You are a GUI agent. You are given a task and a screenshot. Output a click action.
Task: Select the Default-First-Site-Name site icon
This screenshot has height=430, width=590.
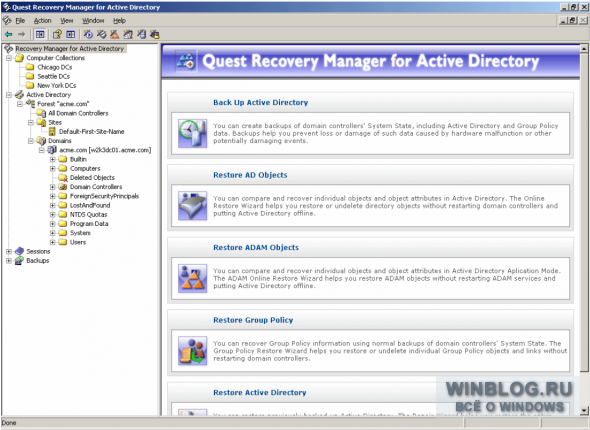[x=52, y=131]
